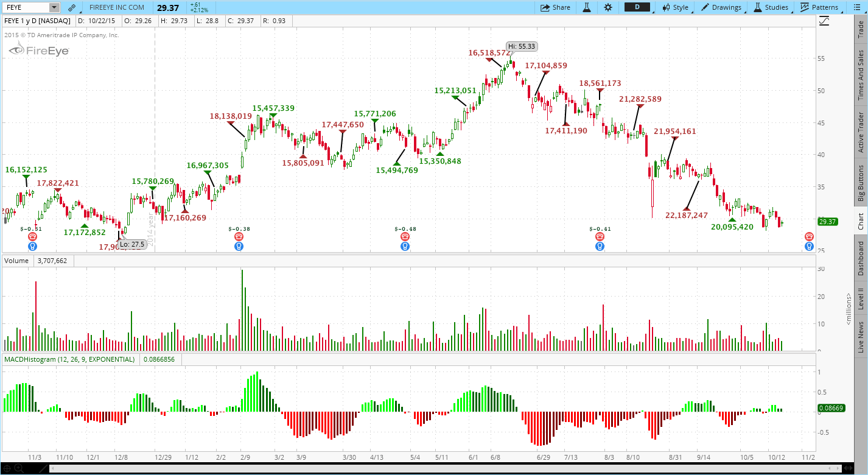Screen dimensions: 868x475
Task: Open the Studies menu
Action: pyautogui.click(x=771, y=7)
